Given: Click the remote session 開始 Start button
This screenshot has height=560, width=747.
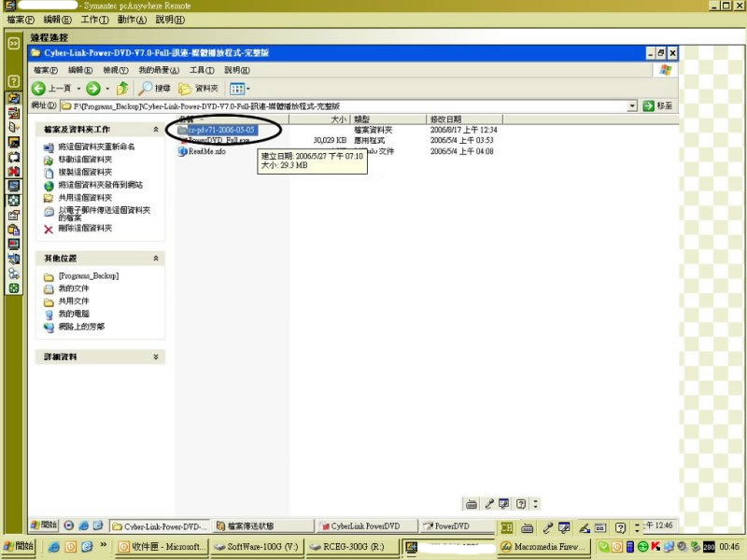Looking at the screenshot, I should tap(44, 525).
